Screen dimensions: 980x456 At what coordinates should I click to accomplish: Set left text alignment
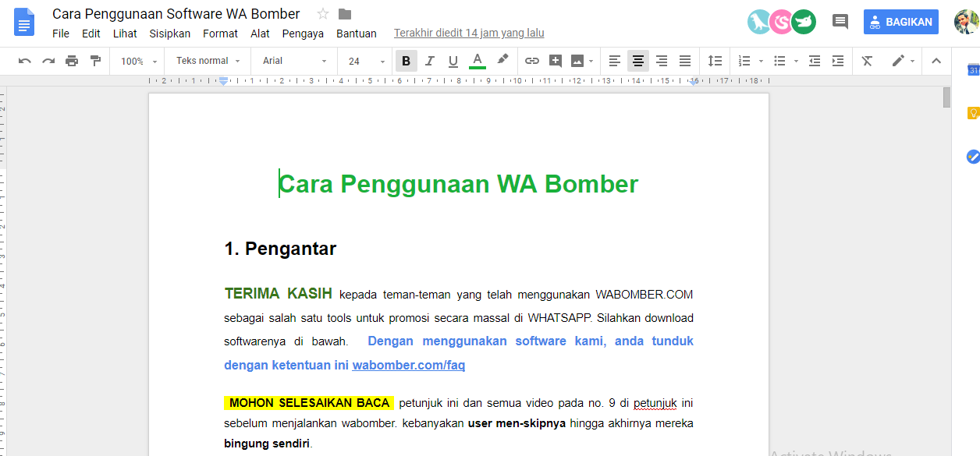tap(615, 61)
